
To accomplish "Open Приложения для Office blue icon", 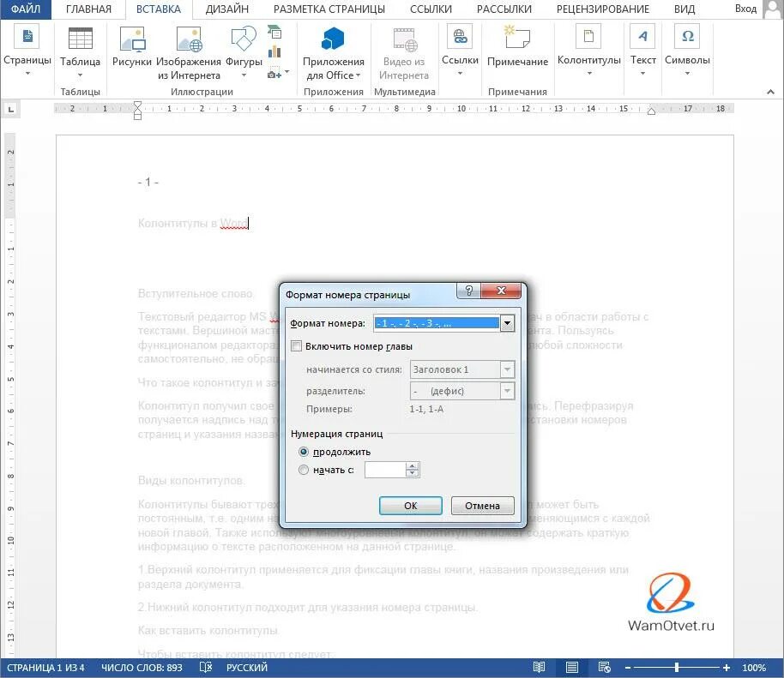I will [x=333, y=39].
